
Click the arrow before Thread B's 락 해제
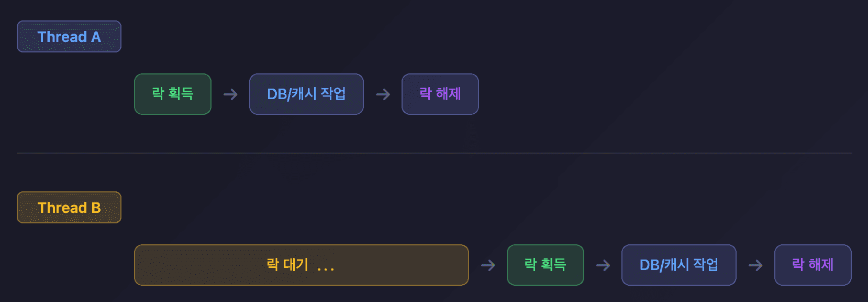click(x=755, y=265)
